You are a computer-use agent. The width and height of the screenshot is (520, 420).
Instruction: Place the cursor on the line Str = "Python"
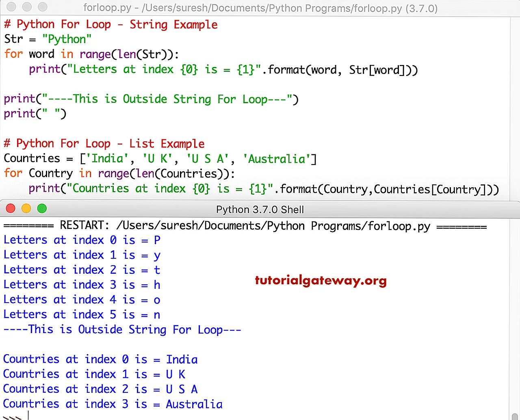pyautogui.click(x=48, y=39)
